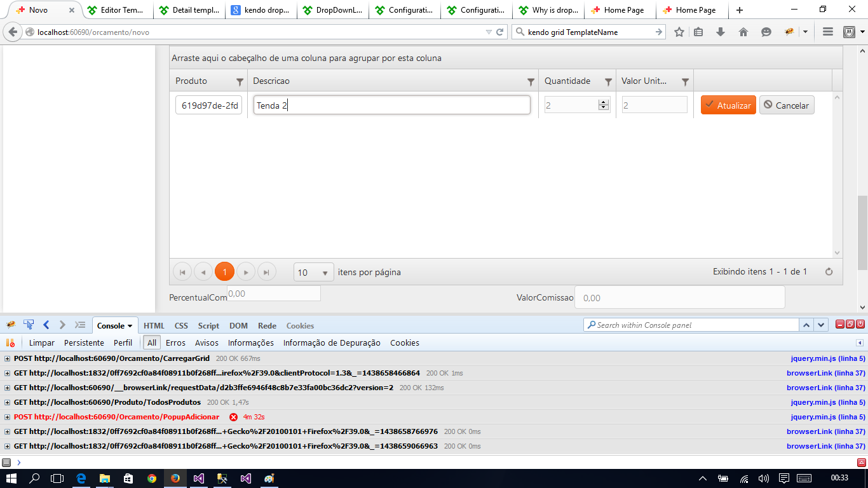The image size is (868, 488).
Task: Go to the first page of the grid
Action: (x=182, y=272)
